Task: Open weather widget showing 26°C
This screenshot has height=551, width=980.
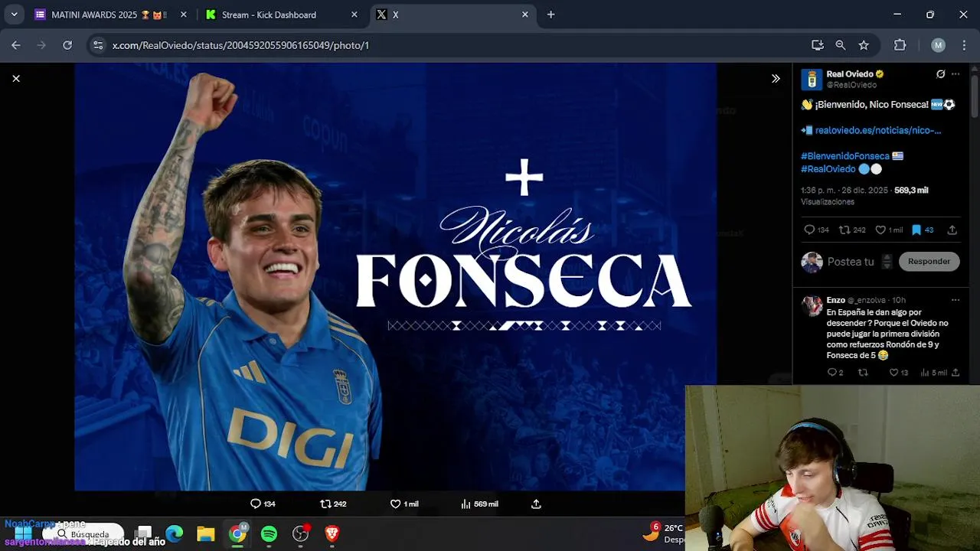Action: click(663, 533)
